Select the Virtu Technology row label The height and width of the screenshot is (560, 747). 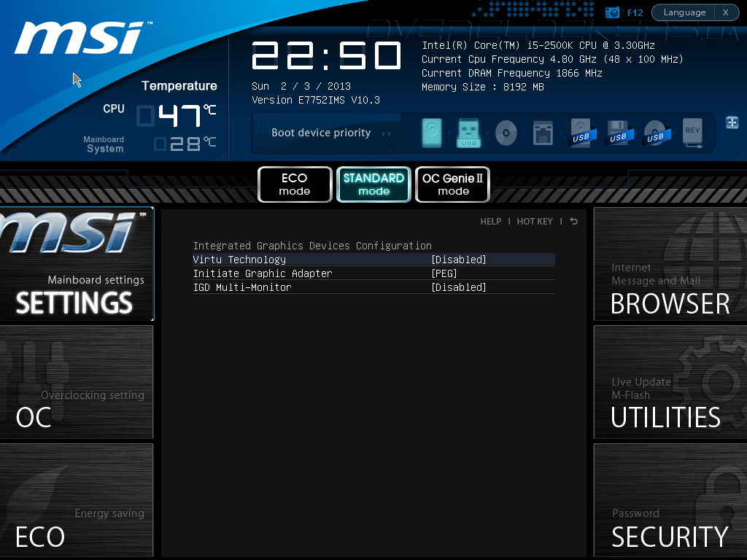[239, 260]
